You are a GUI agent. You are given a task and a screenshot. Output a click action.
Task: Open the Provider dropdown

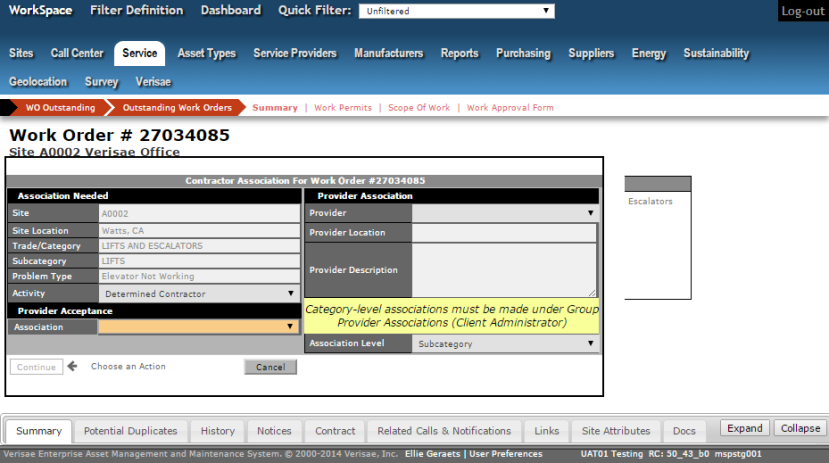pos(505,213)
